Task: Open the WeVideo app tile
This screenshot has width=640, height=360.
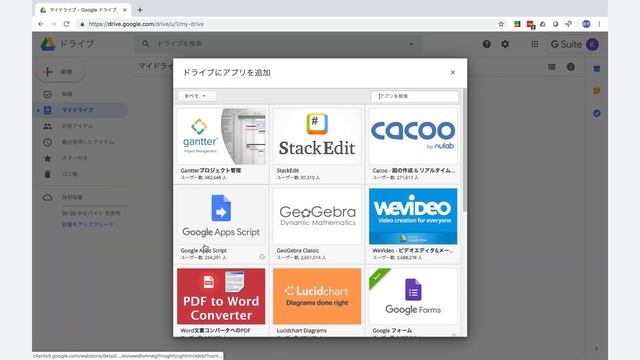Action: (413, 224)
